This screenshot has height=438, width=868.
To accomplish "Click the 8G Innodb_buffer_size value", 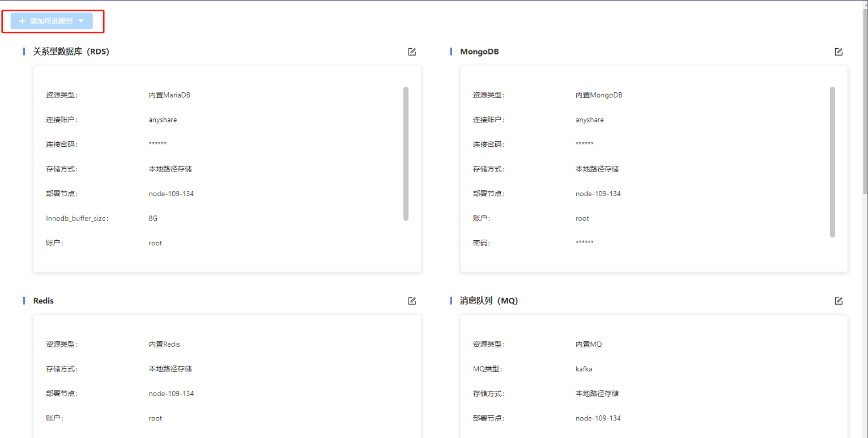I will tap(153, 218).
